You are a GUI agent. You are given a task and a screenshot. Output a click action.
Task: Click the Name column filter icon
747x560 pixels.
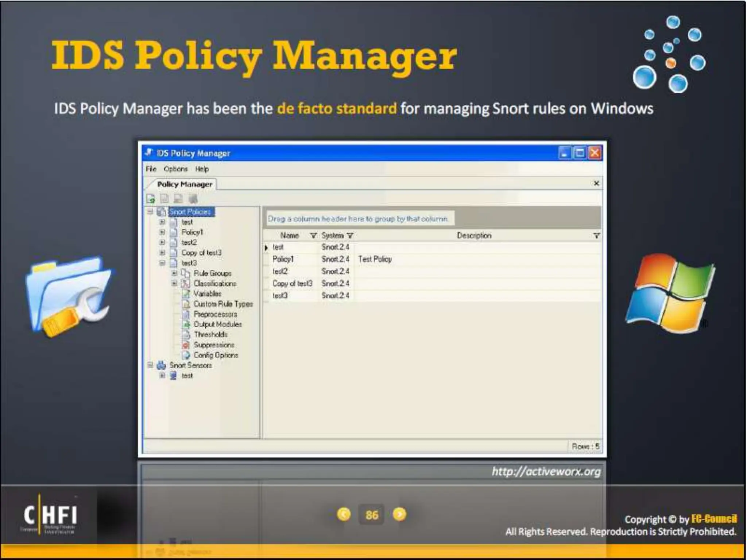(313, 236)
